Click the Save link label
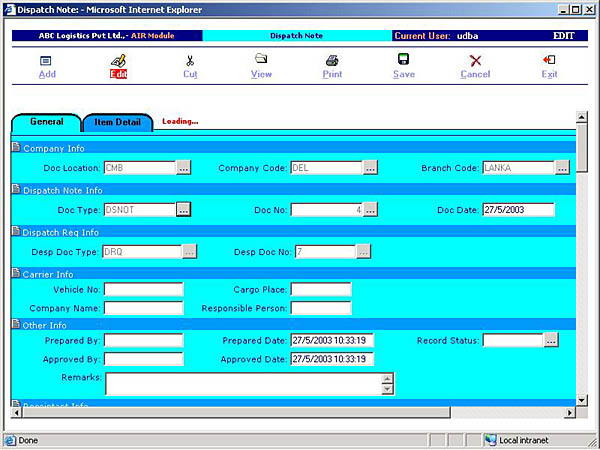 [x=404, y=74]
